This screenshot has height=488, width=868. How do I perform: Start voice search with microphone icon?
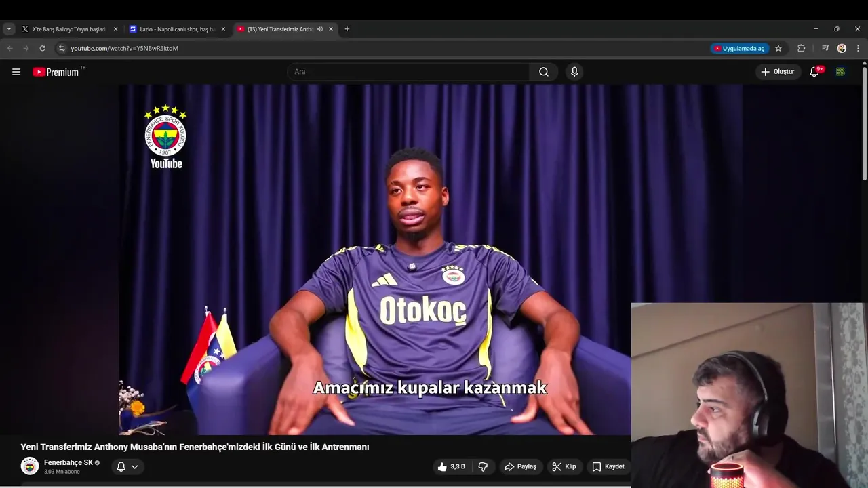pyautogui.click(x=574, y=72)
